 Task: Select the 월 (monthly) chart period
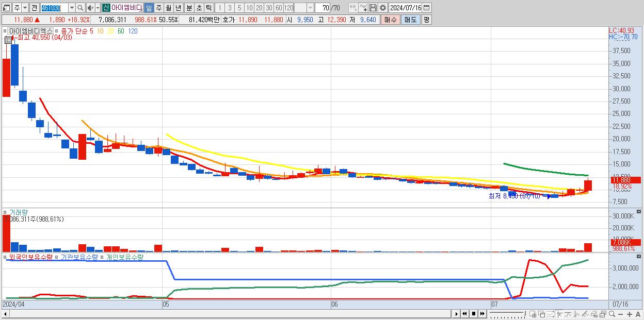[168, 8]
